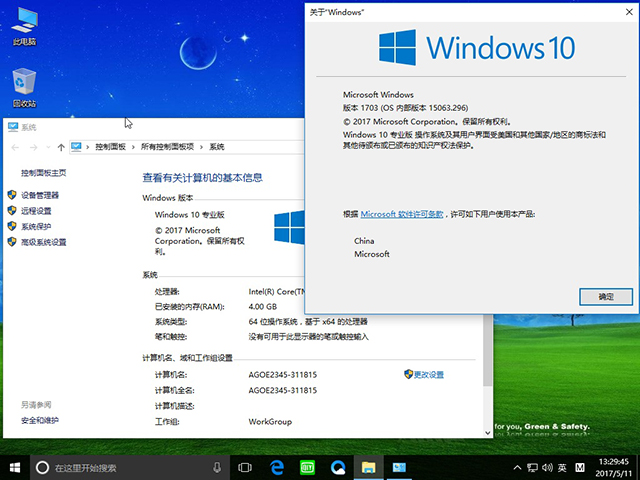The image size is (640, 480).
Task: Open 设备管理器 in sidebar
Action: click(x=40, y=195)
